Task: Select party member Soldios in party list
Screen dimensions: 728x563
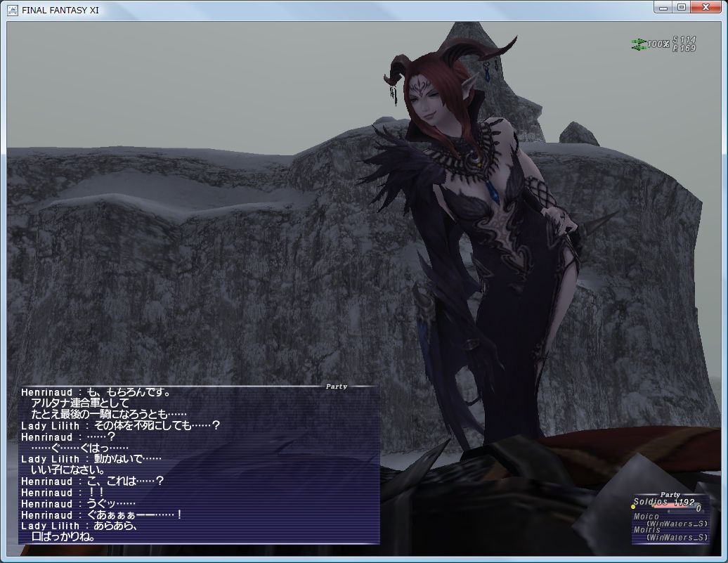Action: click(650, 502)
